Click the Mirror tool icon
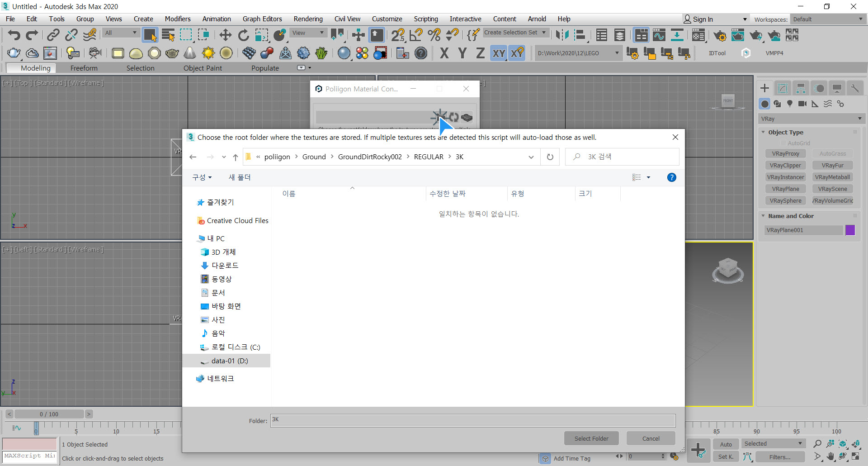The image size is (868, 466). 562,35
